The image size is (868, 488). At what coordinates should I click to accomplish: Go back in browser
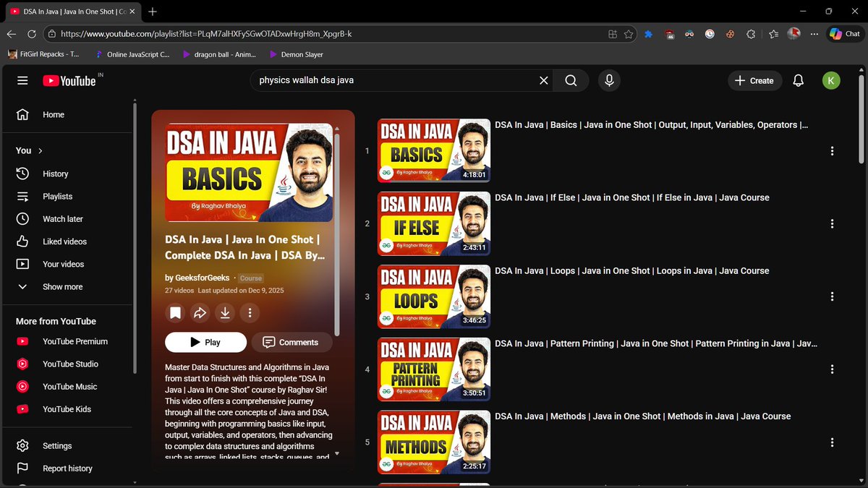point(11,34)
